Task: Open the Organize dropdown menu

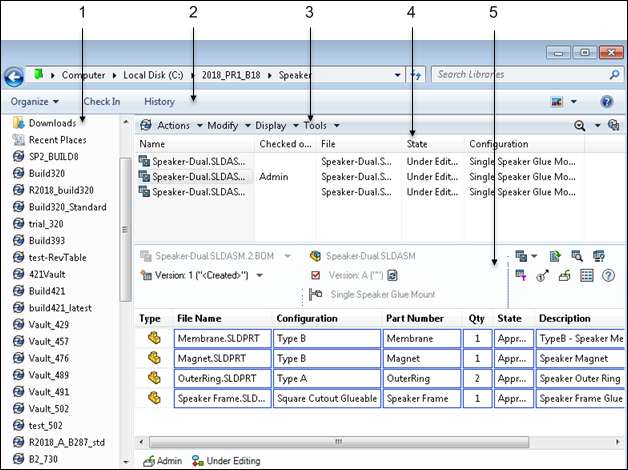Action: click(34, 101)
